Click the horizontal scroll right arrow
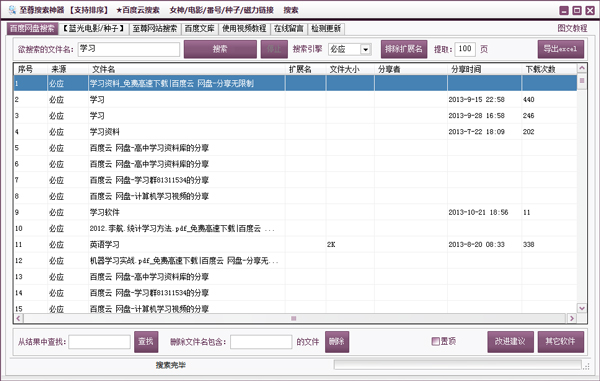The height and width of the screenshot is (381, 600). coord(572,318)
